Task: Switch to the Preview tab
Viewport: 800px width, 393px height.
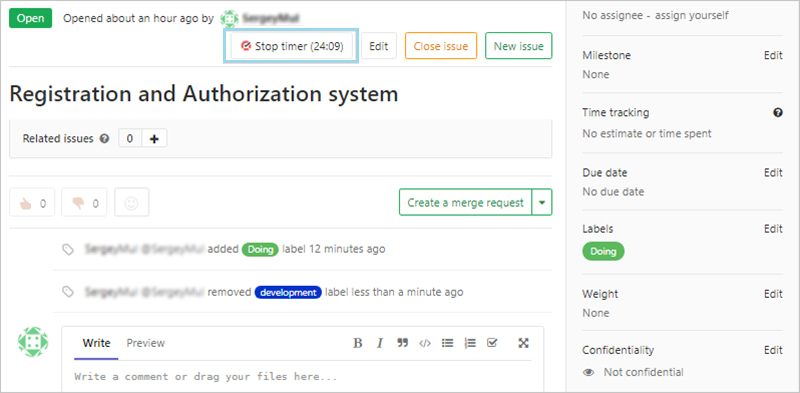Action: click(145, 343)
